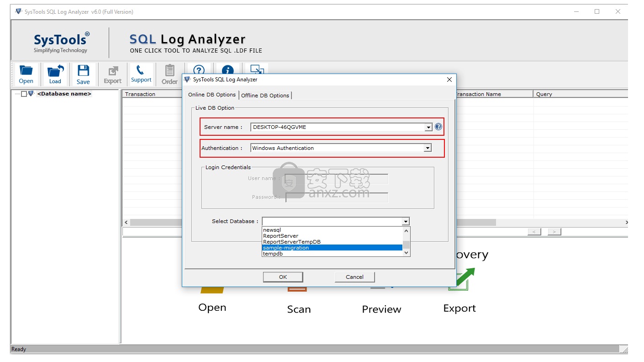Choose ReportServerTempDB from database list
Viewport: 644px width, 362px height.
[332, 242]
